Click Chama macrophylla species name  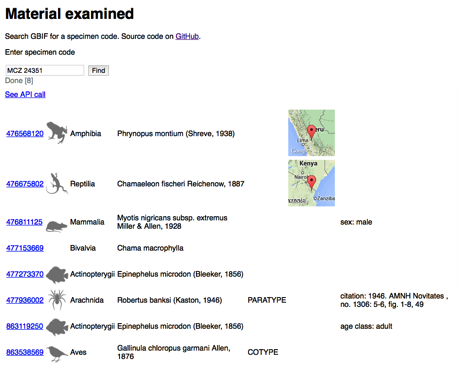pos(150,248)
